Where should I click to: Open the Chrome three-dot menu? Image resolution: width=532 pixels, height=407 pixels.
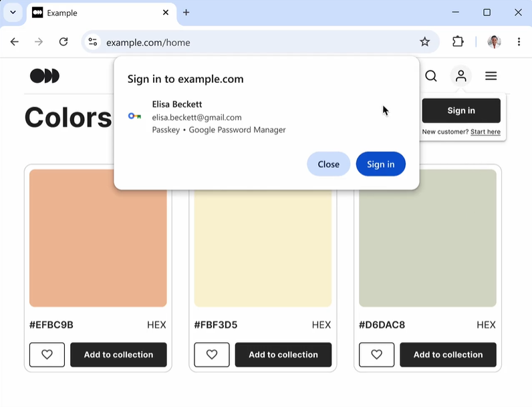519,41
